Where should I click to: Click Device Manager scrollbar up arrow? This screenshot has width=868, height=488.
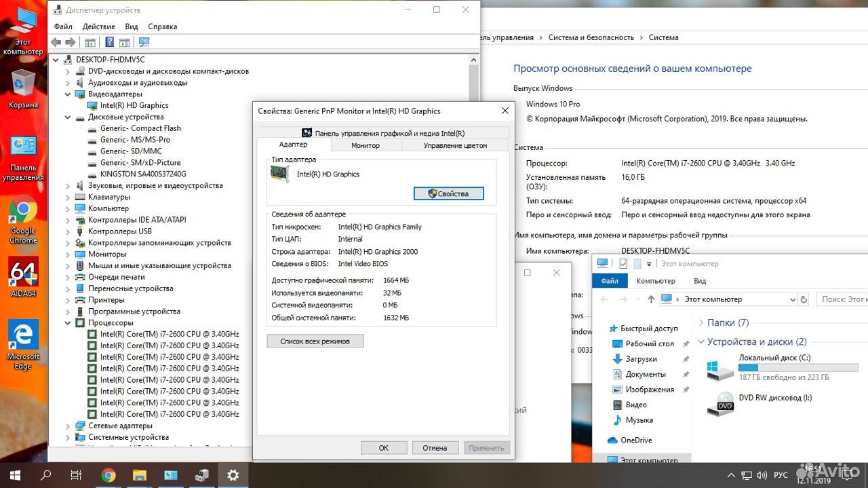(473, 60)
